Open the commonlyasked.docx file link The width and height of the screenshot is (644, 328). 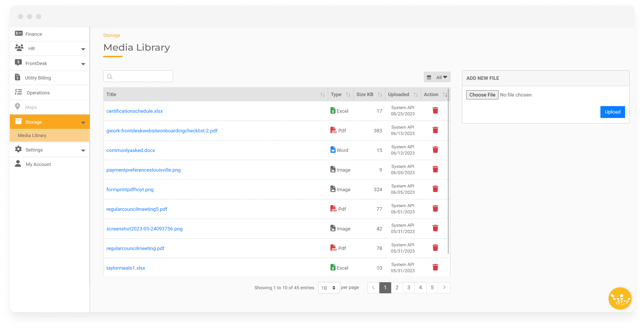pos(130,150)
